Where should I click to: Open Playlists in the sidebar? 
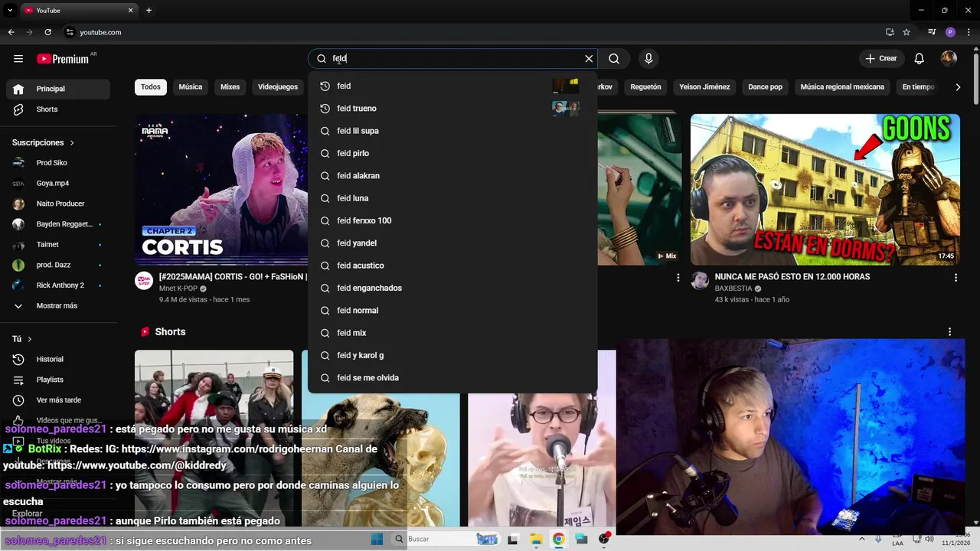coord(58,380)
